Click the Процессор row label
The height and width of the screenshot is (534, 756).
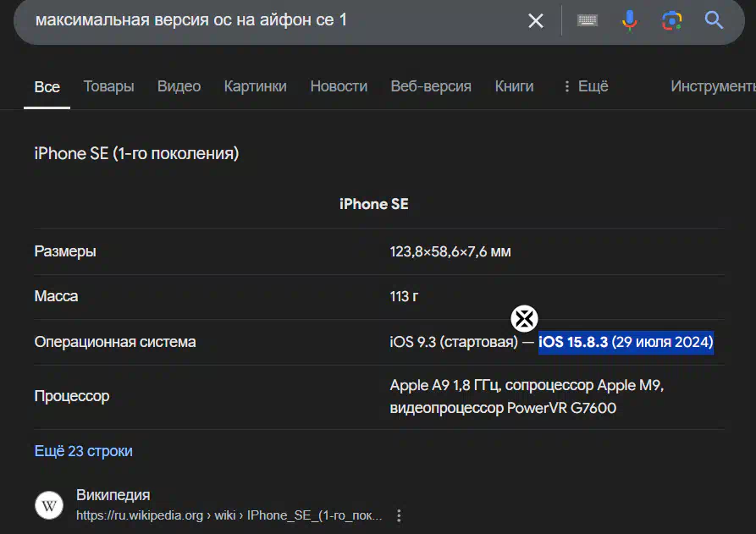(x=72, y=396)
